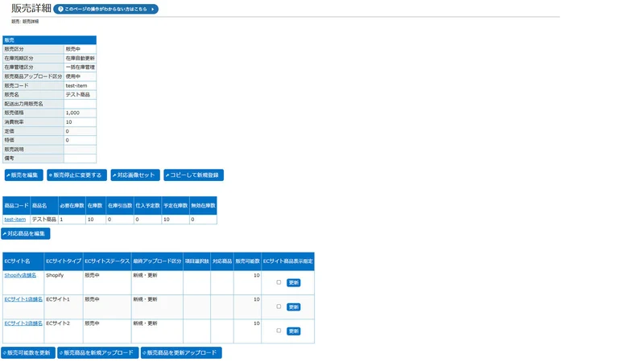The image size is (644, 362).
Task: Click 対応商品を編集 button
Action: click(x=26, y=234)
